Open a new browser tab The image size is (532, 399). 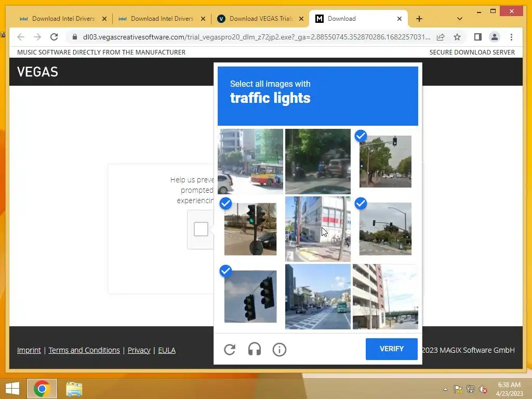419,19
